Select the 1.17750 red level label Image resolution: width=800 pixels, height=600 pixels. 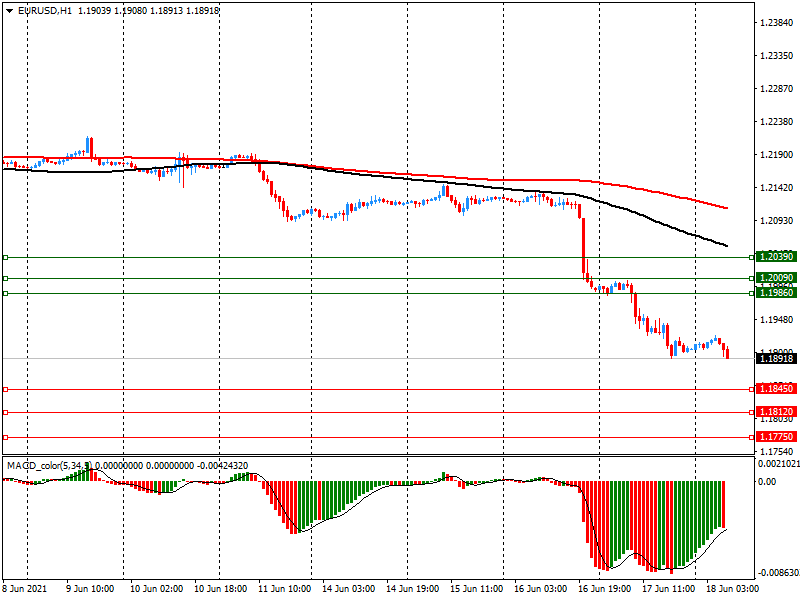[776, 437]
